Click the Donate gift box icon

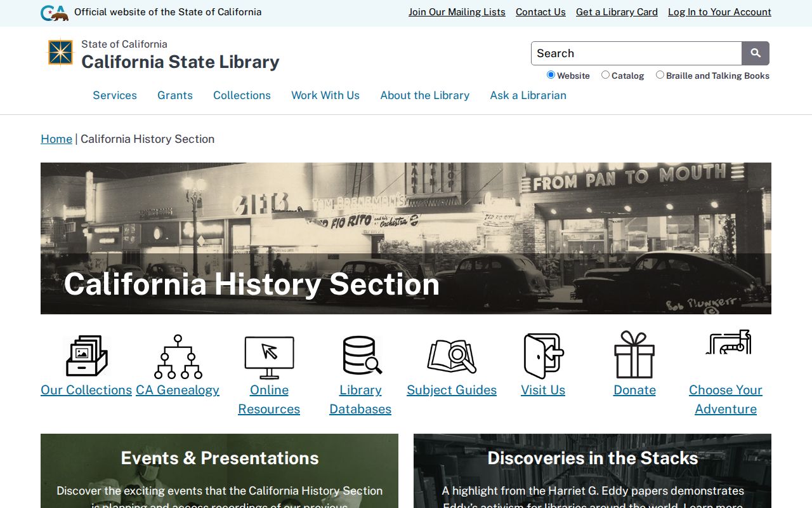click(634, 354)
